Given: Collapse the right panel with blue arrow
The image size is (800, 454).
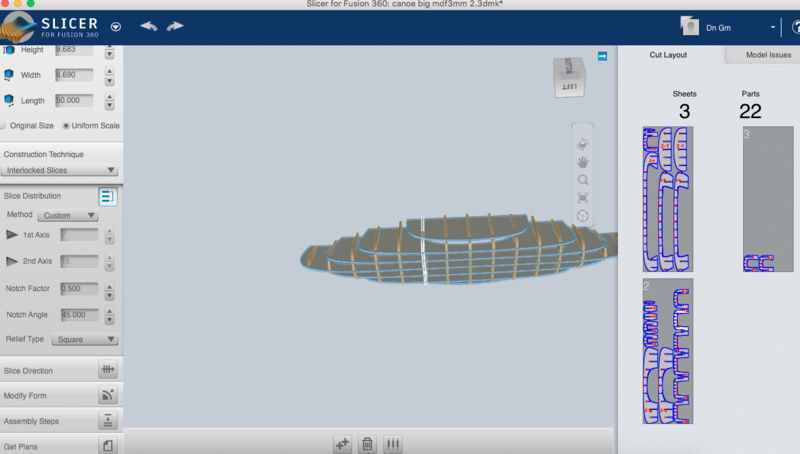Looking at the screenshot, I should point(603,56).
